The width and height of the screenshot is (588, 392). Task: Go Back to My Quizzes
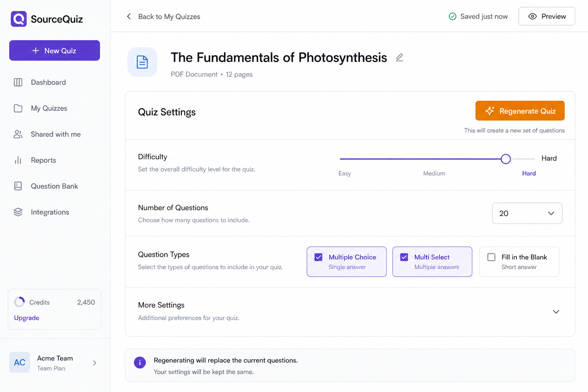click(163, 16)
